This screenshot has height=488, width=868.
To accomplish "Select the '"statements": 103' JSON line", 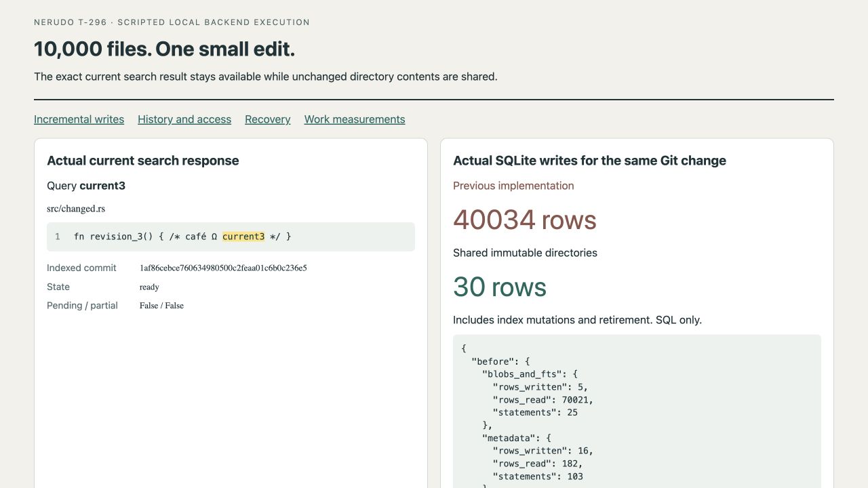I will [x=538, y=476].
